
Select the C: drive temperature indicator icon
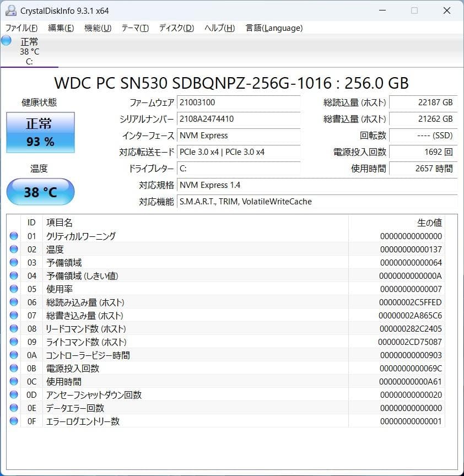point(6,40)
